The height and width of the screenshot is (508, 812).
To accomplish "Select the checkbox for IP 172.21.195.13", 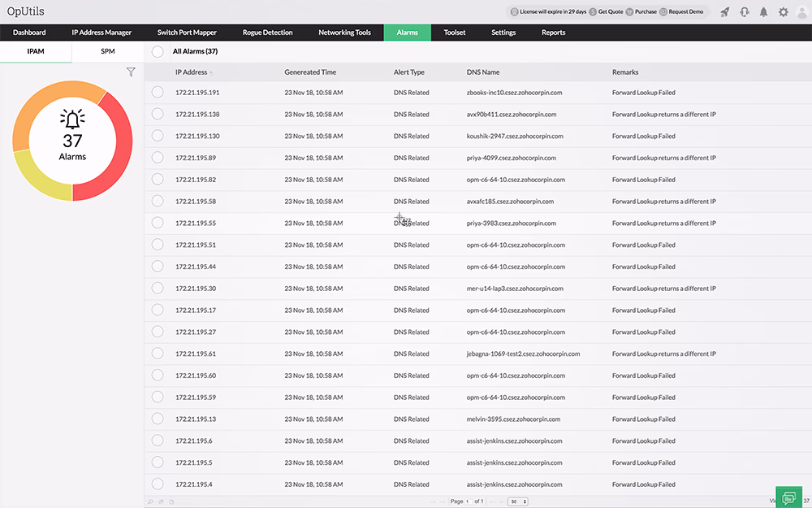I will (159, 419).
